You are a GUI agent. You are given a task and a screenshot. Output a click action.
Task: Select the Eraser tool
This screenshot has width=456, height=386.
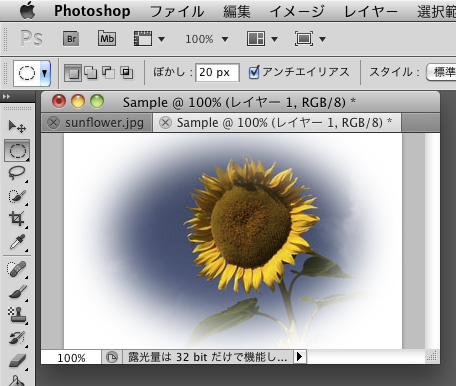tap(17, 361)
